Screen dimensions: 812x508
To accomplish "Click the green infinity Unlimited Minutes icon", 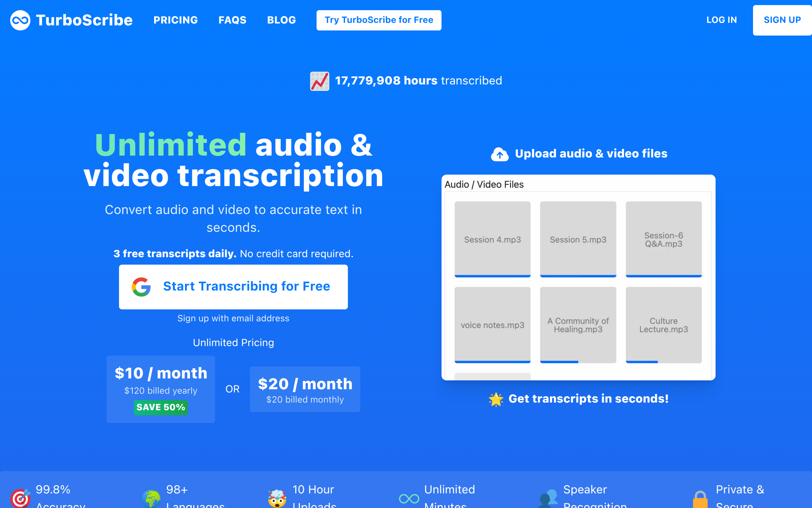I will pyautogui.click(x=409, y=498).
